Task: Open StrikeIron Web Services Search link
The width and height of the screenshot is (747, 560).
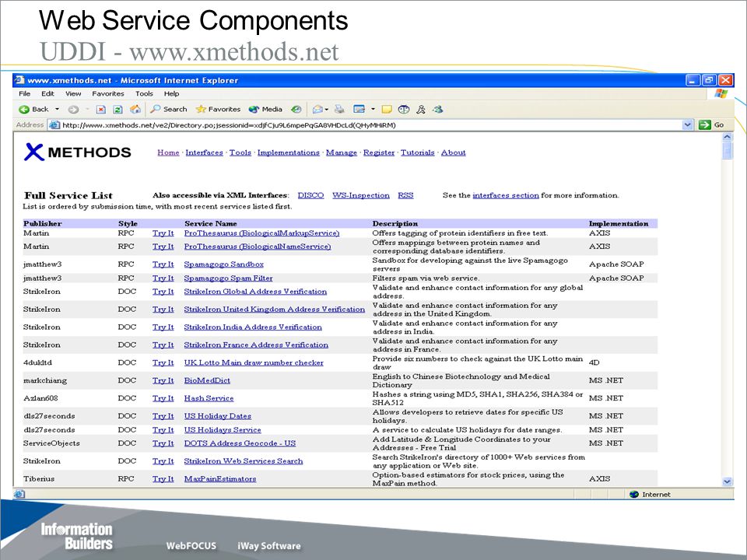Action: tap(244, 461)
